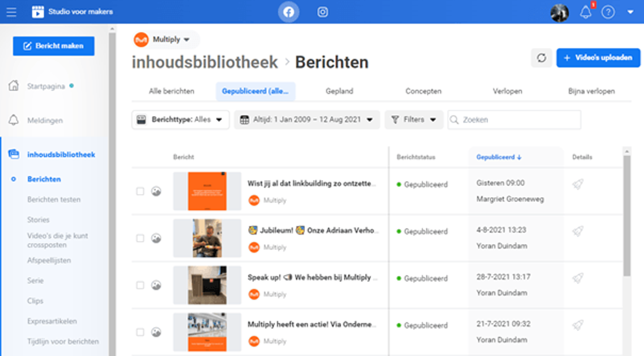Click photo type icon on Multiply heeft een actie row
The width and height of the screenshot is (644, 356).
(x=156, y=332)
